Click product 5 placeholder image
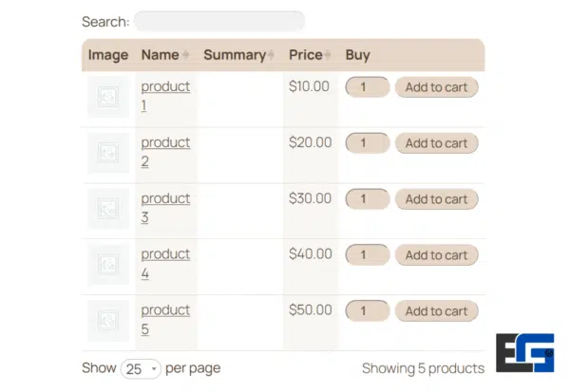This screenshot has width=570, height=392. point(108,321)
